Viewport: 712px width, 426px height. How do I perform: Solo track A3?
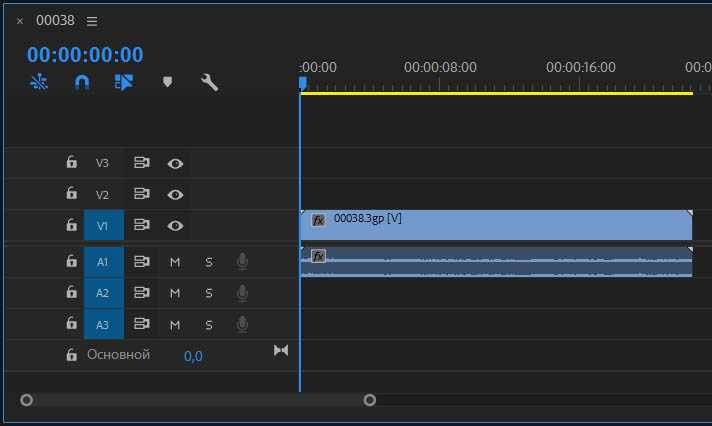pos(209,325)
